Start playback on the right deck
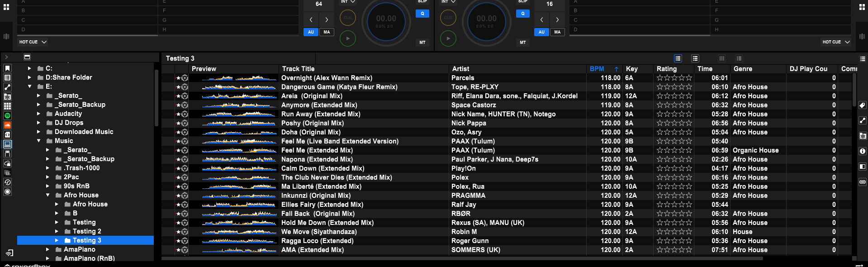 pyautogui.click(x=448, y=38)
